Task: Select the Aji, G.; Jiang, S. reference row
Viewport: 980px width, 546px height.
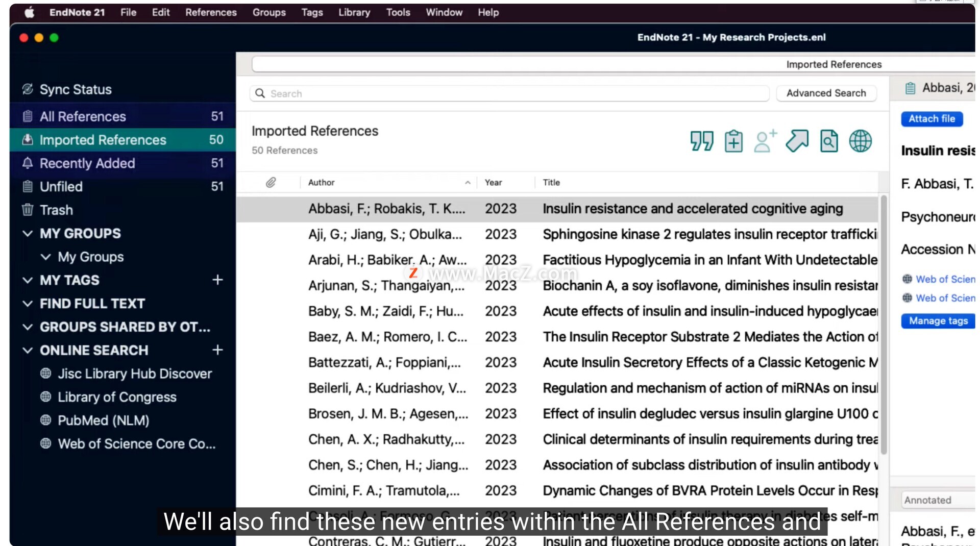Action: (557, 234)
